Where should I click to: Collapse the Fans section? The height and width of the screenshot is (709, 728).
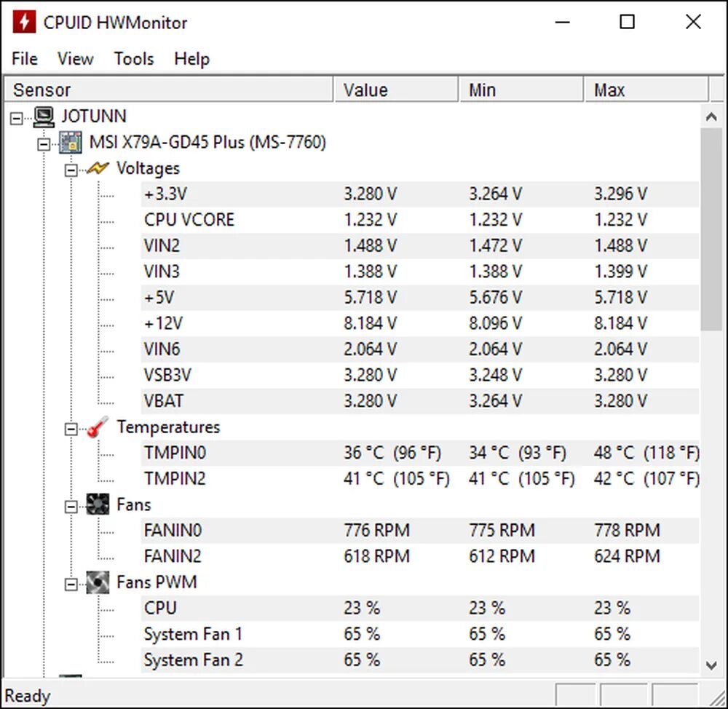tap(71, 507)
